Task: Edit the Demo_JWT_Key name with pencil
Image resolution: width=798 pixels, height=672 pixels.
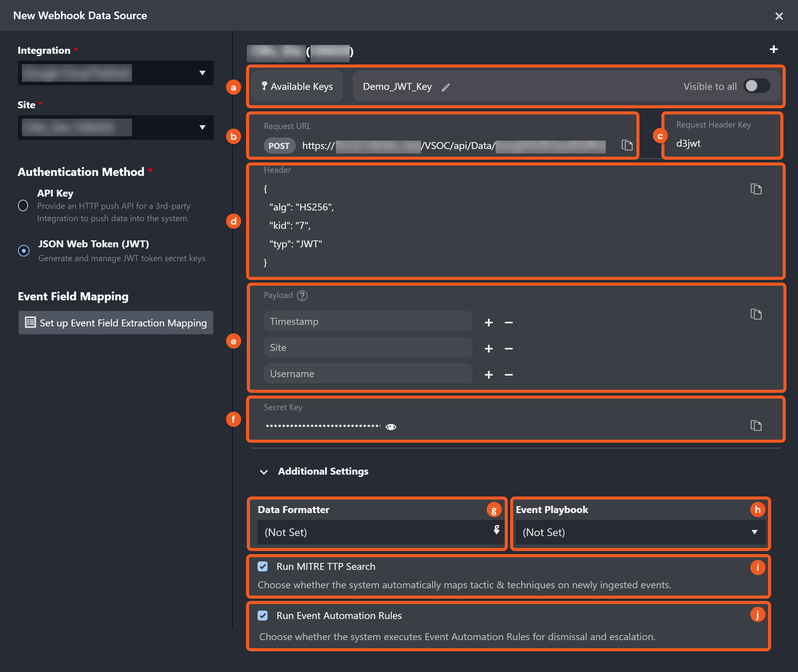Action: 445,87
